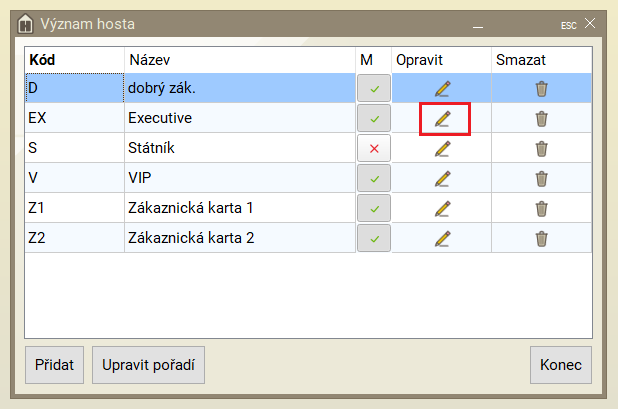Click the Název column header
618x409 pixels.
[150, 60]
